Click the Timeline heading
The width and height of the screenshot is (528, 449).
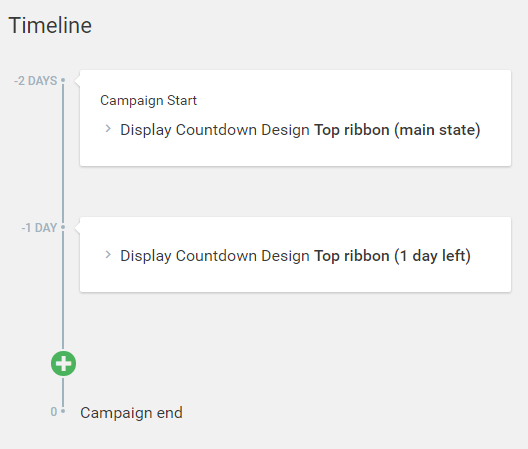pyautogui.click(x=50, y=26)
